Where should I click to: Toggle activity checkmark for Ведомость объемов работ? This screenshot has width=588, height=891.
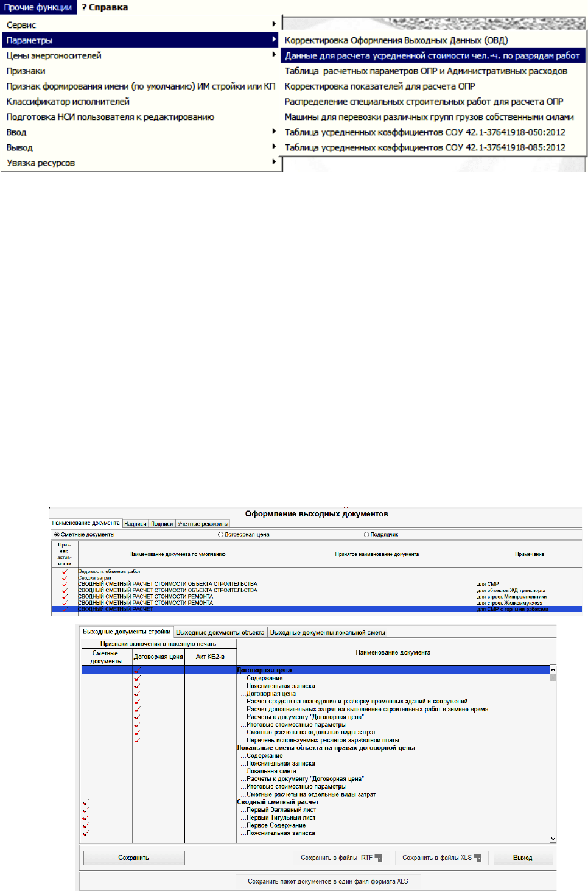pyautogui.click(x=65, y=572)
